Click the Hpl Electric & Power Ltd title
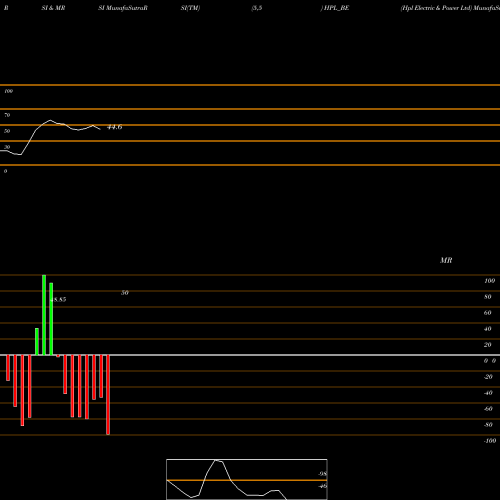Viewport: 500px width, 500px height. pyautogui.click(x=436, y=8)
